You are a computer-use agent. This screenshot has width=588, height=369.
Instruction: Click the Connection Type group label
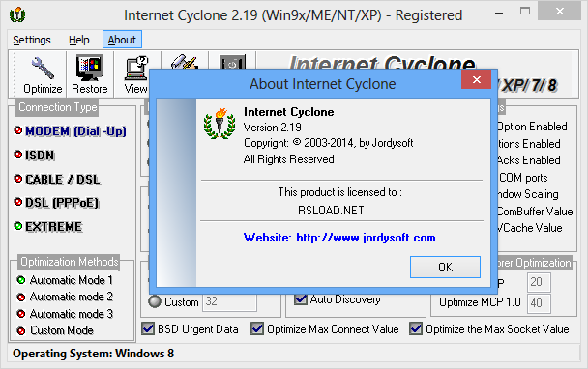tap(57, 107)
